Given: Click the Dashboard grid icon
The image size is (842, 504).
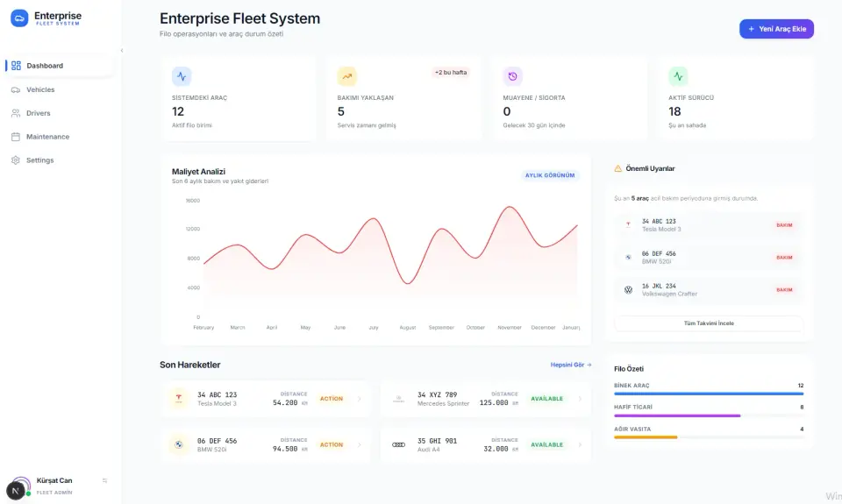Looking at the screenshot, I should (16, 66).
